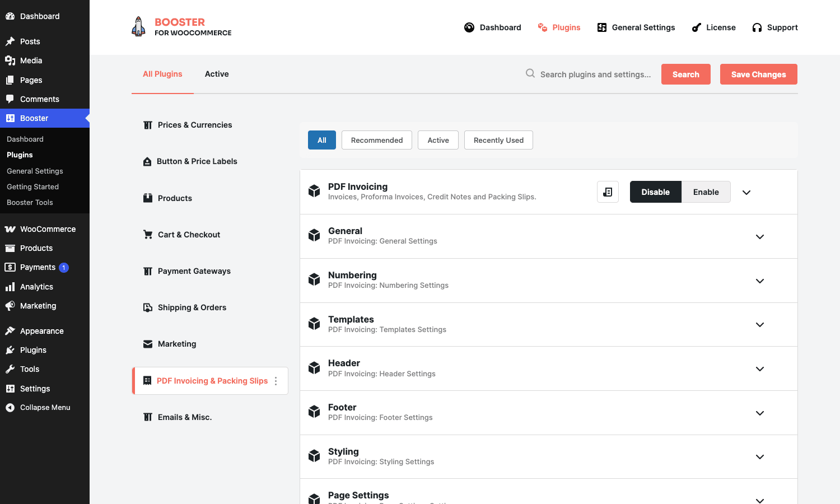Click the License key icon

(x=697, y=27)
